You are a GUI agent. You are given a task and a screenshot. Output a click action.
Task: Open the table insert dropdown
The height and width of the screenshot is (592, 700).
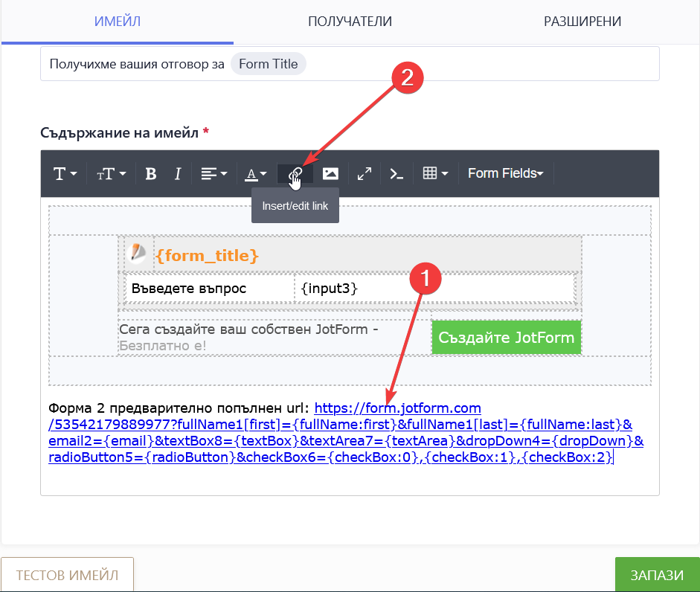pos(435,173)
